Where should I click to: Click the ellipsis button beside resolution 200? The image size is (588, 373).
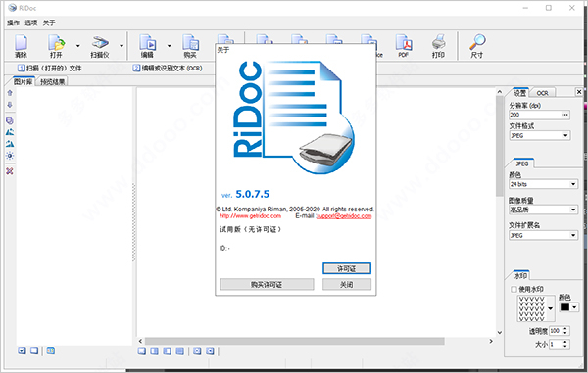564,115
